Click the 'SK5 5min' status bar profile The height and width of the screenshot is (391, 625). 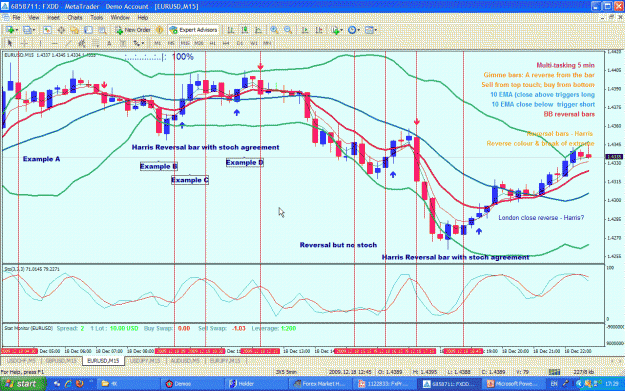tap(286, 372)
